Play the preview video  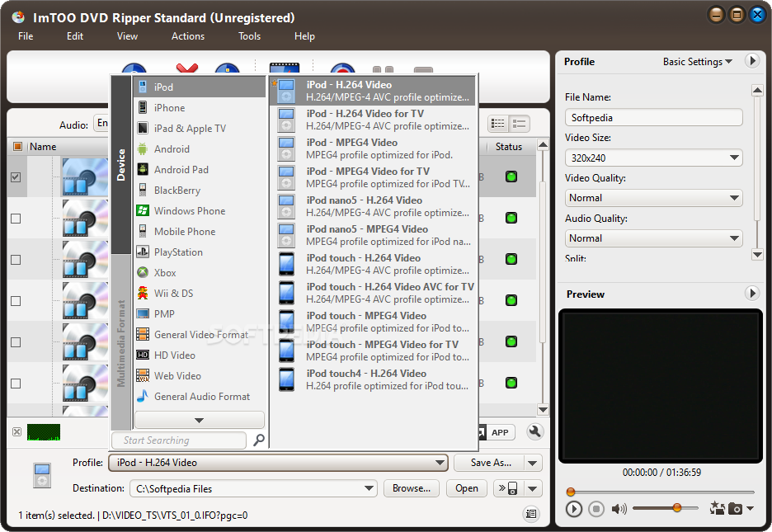573,509
